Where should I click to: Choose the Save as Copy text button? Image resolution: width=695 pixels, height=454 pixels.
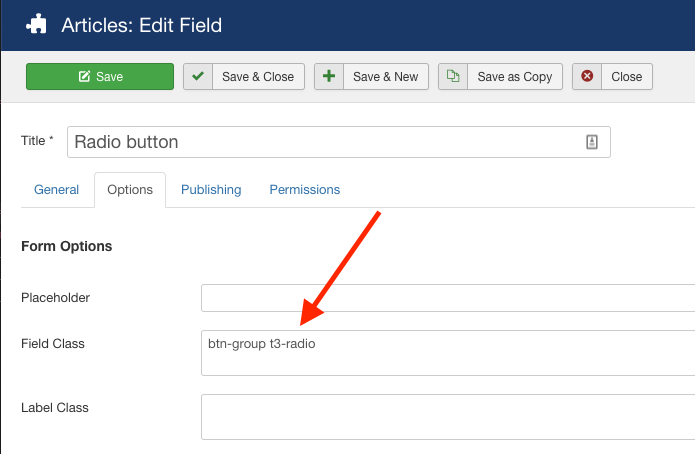(x=514, y=77)
